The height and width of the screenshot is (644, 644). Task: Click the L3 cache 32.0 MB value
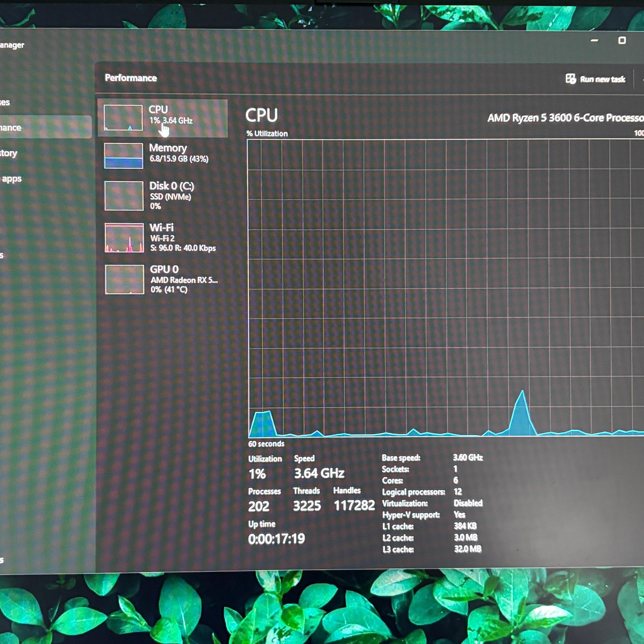click(468, 549)
